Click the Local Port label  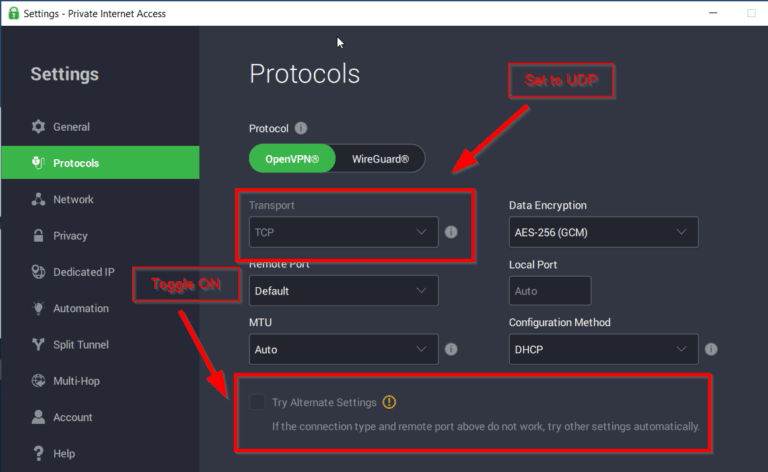(533, 264)
